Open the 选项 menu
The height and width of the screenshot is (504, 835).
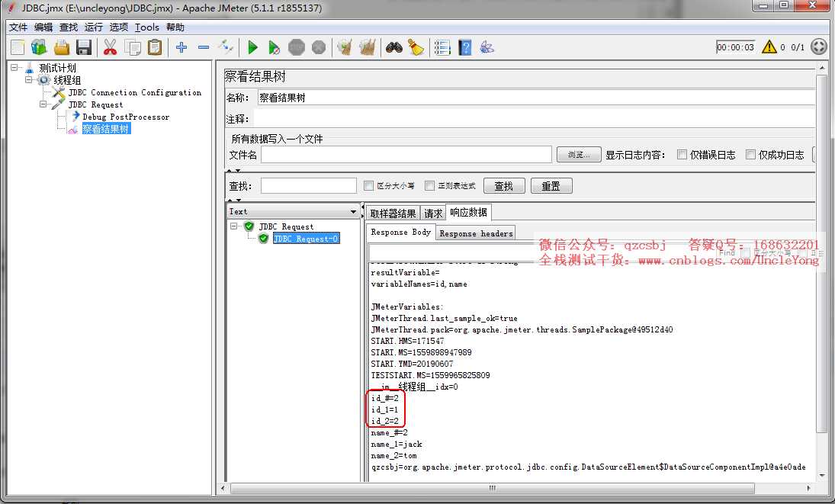point(118,27)
